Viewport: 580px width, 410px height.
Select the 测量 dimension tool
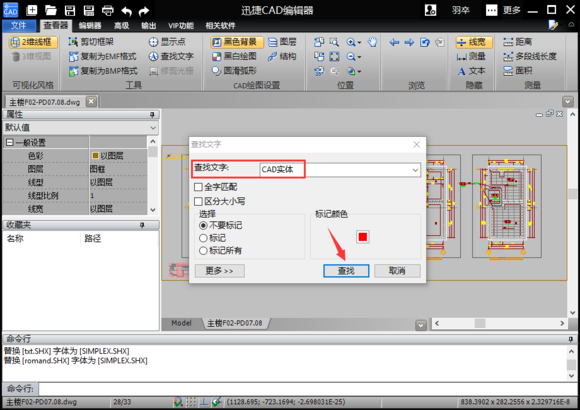[471, 56]
